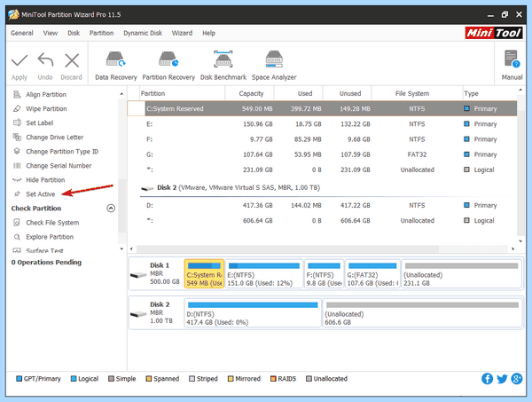Screen dimensions: 532x402
Task: Click the Discard X icon
Action: 72,60
